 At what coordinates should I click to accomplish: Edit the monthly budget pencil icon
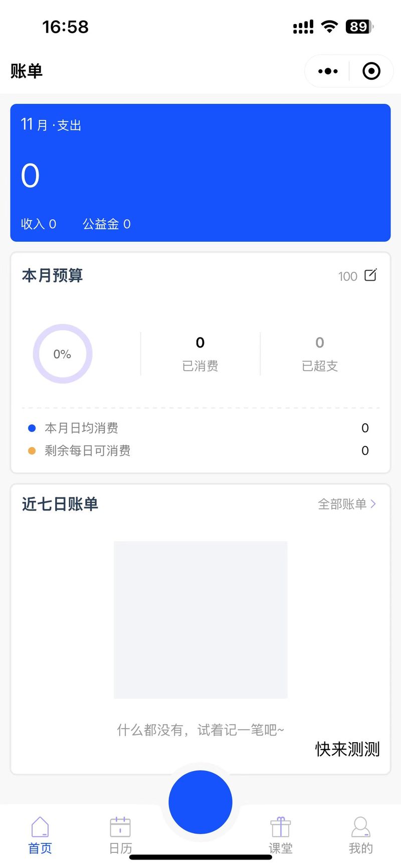point(370,275)
